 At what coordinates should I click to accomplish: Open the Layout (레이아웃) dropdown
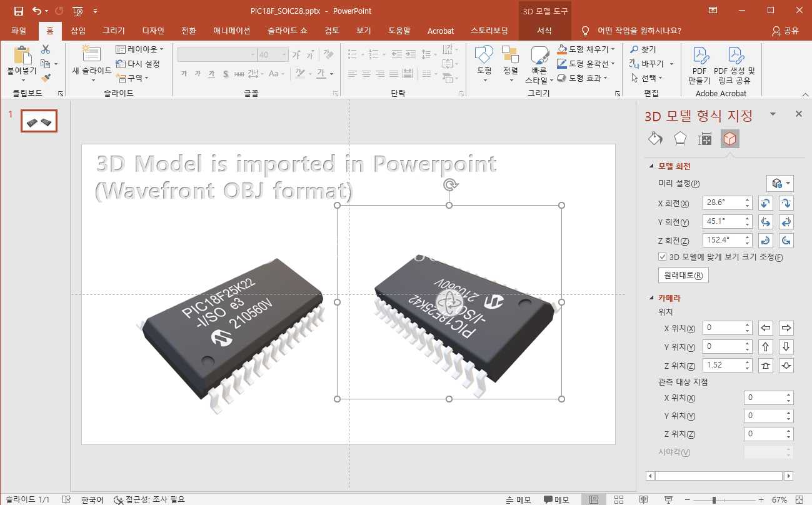tap(140, 49)
